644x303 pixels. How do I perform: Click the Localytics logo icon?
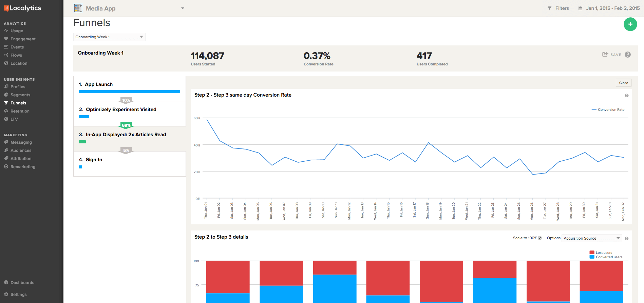pyautogui.click(x=6, y=8)
